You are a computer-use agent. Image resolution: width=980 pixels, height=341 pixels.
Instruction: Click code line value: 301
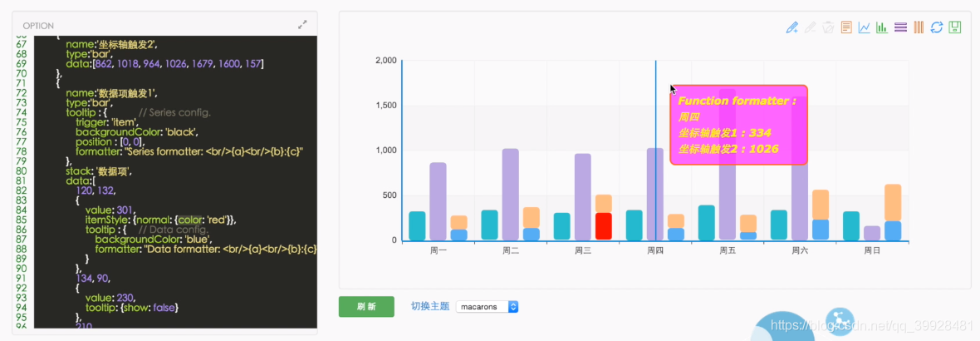[x=110, y=210]
